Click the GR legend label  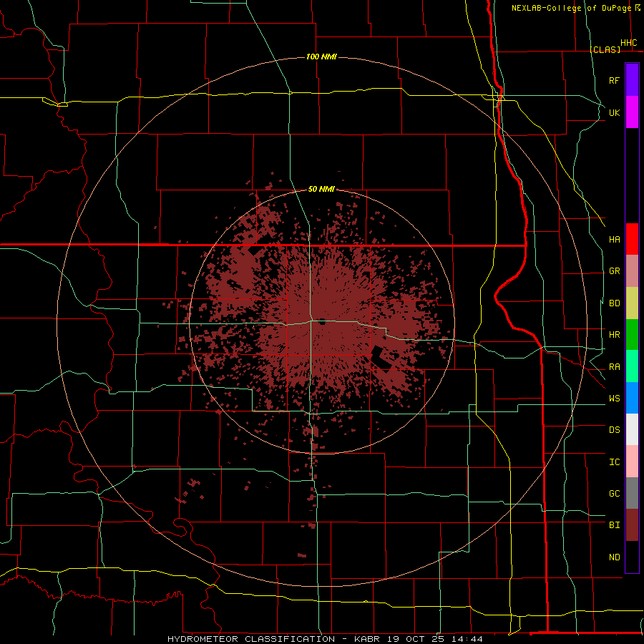click(x=614, y=271)
